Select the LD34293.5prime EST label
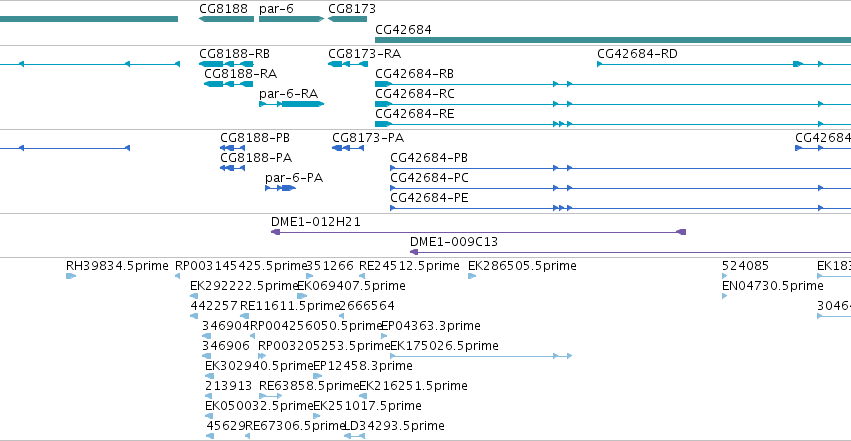Viewport: 851px width, 441px height. tap(395, 426)
